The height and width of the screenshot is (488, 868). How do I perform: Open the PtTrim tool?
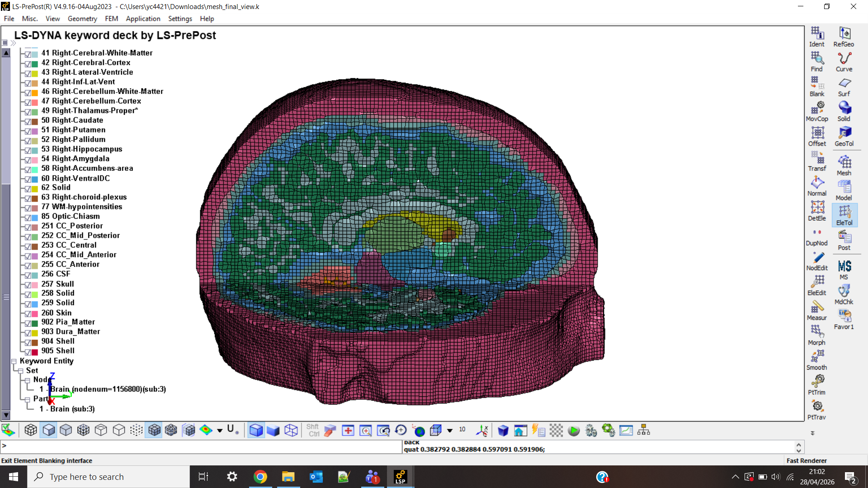(x=817, y=385)
